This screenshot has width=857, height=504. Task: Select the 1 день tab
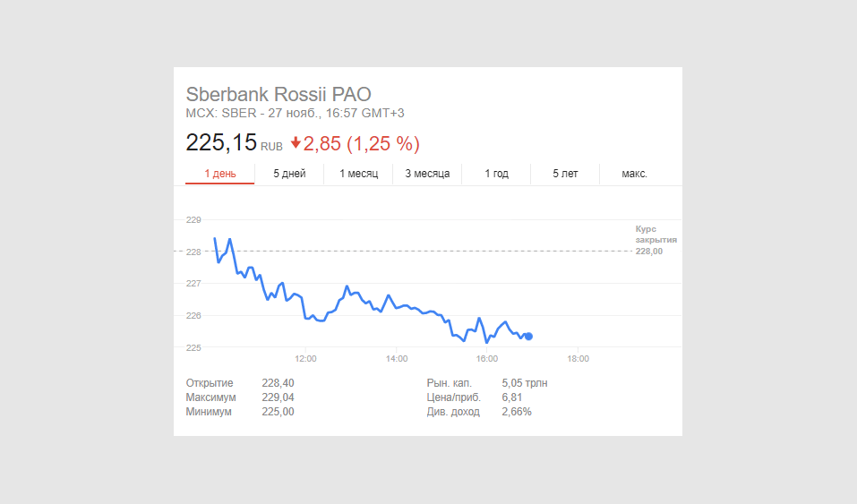pyautogui.click(x=219, y=174)
